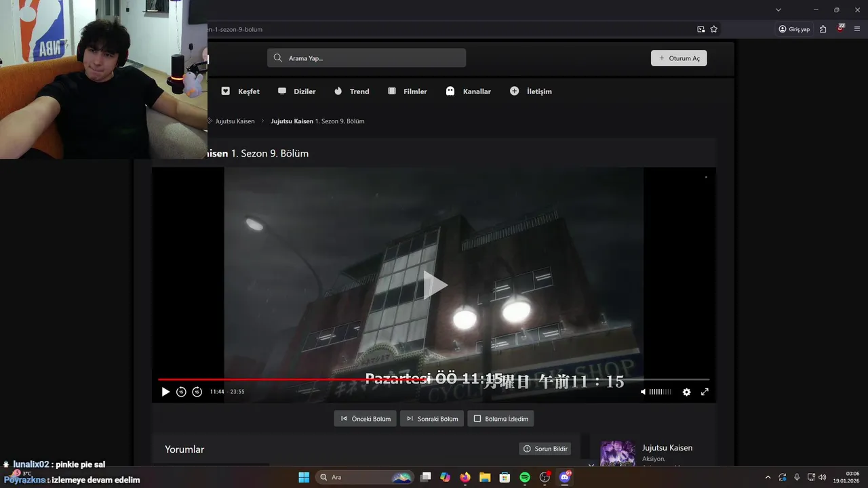The height and width of the screenshot is (488, 868).
Task: Open the clock showing 00:06 19.01.2026
Action: point(848,477)
